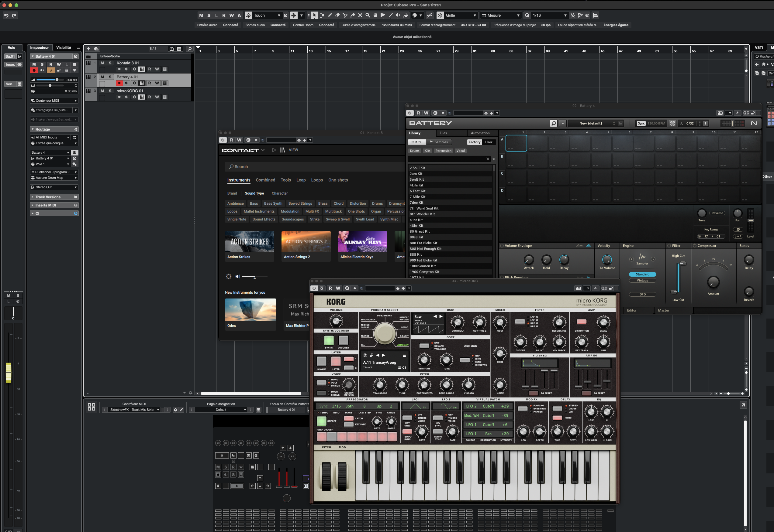This screenshot has height=532, width=774.
Task: Toggle Reverse button in Battery
Action: click(x=717, y=213)
